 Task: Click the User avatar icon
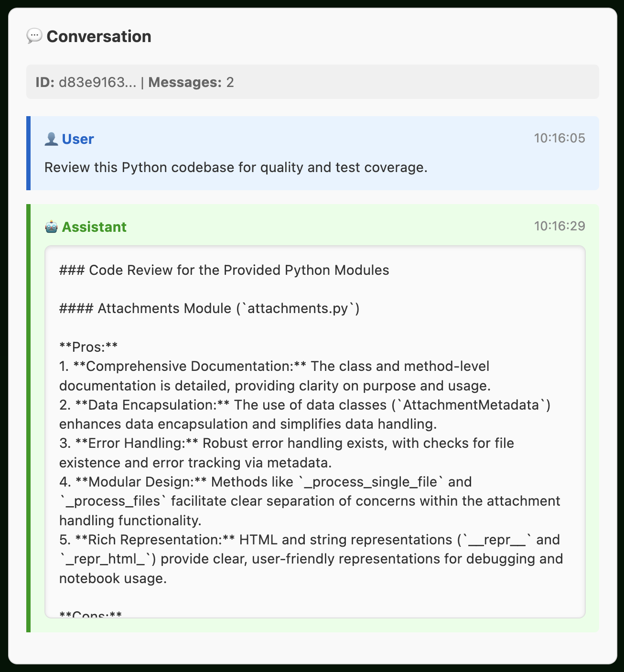pos(51,139)
